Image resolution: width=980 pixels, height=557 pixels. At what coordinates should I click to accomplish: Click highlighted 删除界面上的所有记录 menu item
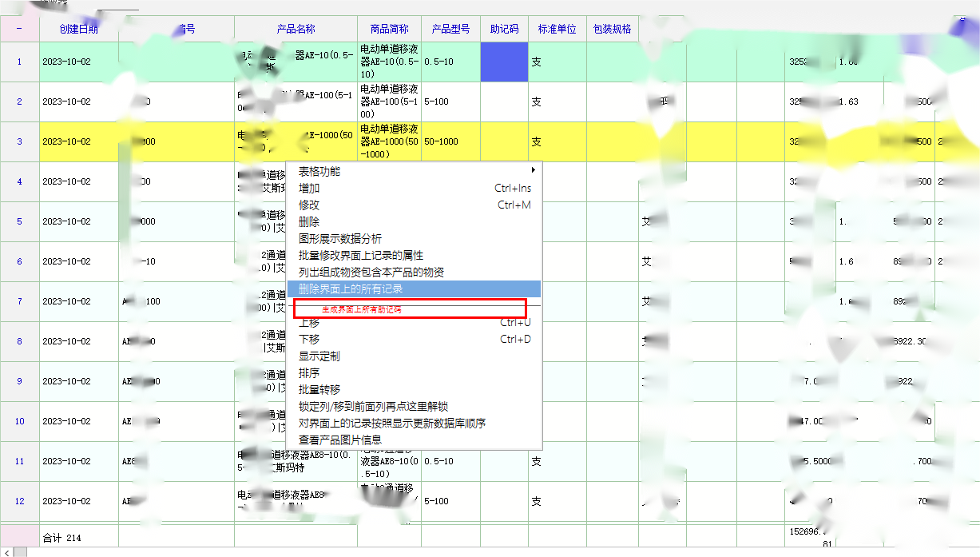click(351, 288)
